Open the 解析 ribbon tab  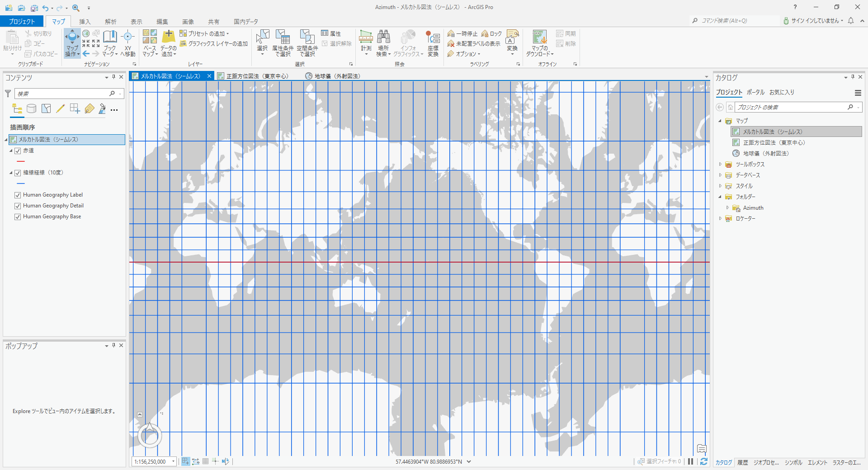pos(110,22)
